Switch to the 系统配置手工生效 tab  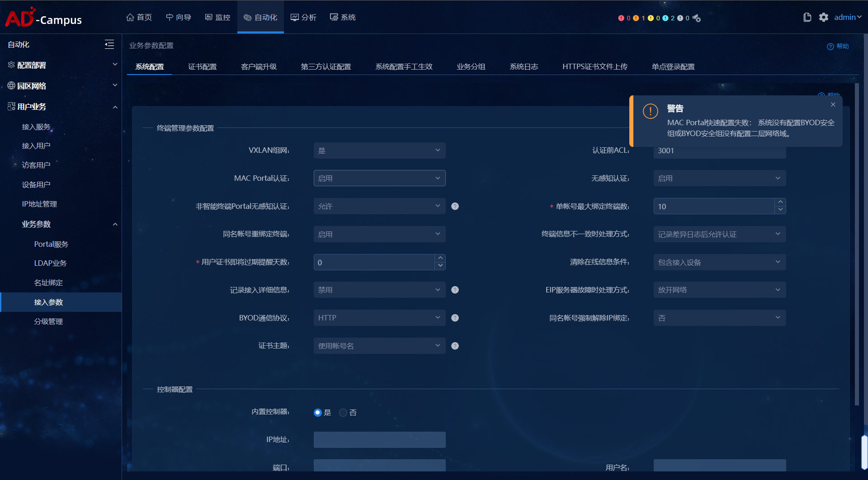(x=404, y=67)
